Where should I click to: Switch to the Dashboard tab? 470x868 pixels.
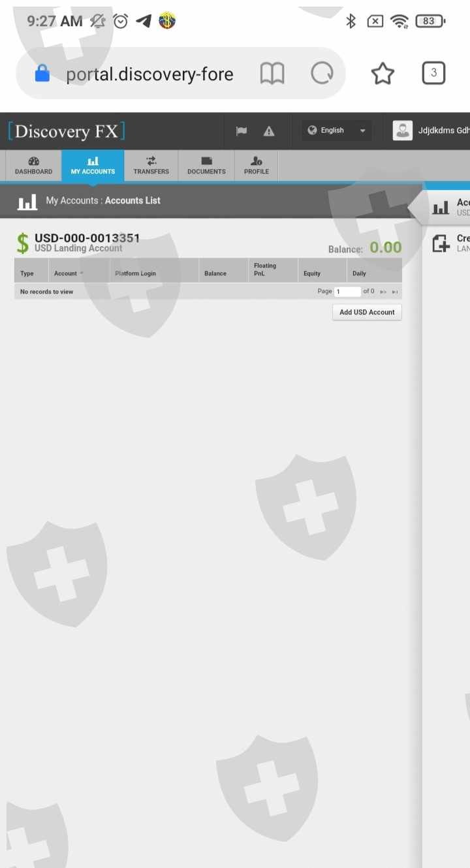pyautogui.click(x=33, y=166)
